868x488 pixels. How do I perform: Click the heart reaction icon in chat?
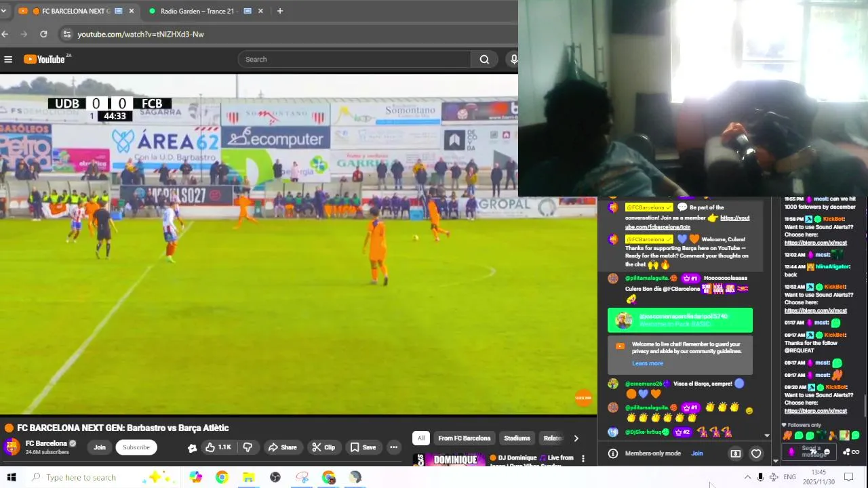pyautogui.click(x=756, y=453)
